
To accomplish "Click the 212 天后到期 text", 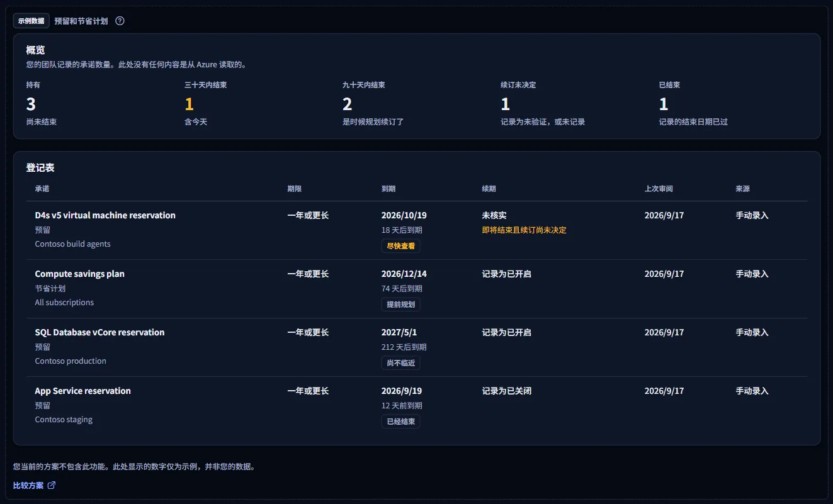I will point(404,347).
